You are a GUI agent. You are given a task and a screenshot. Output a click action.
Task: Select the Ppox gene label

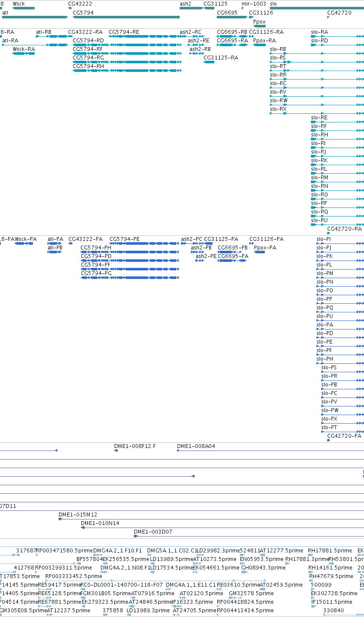click(259, 21)
